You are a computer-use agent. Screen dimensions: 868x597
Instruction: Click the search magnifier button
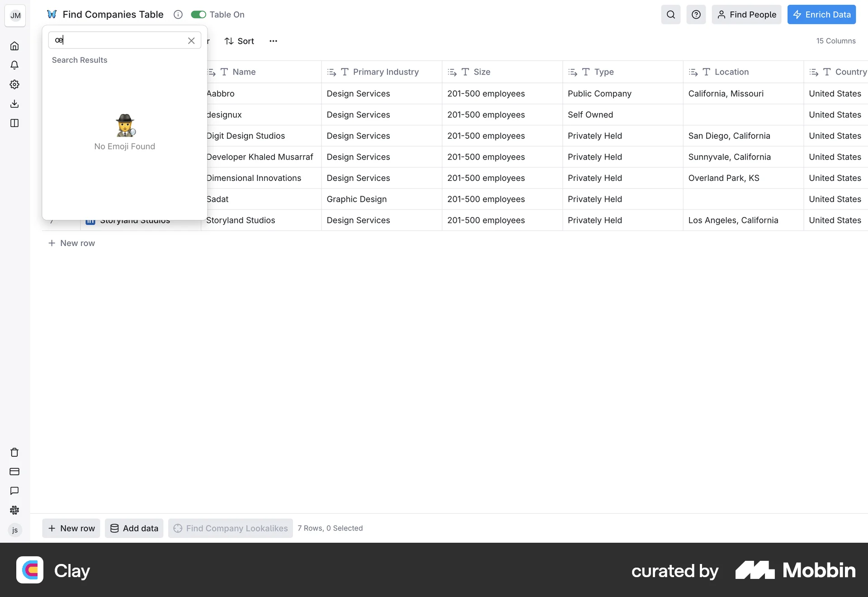[670, 14]
